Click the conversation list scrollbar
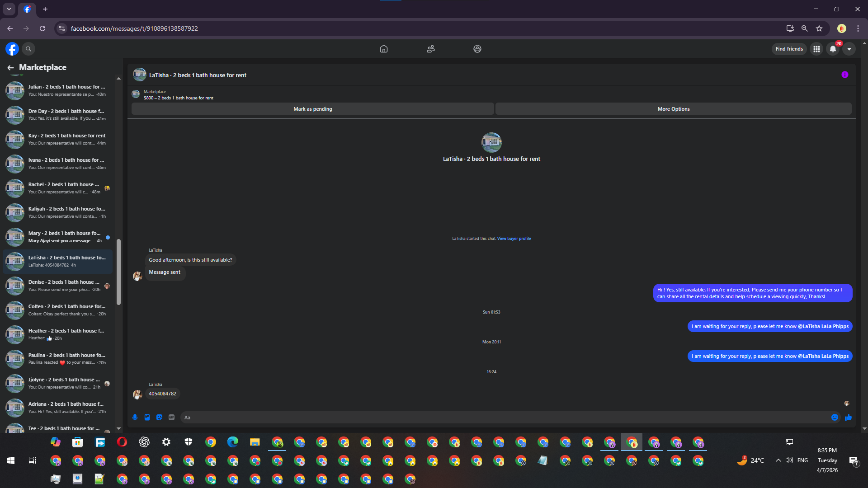This screenshot has height=488, width=868. pos(118,272)
